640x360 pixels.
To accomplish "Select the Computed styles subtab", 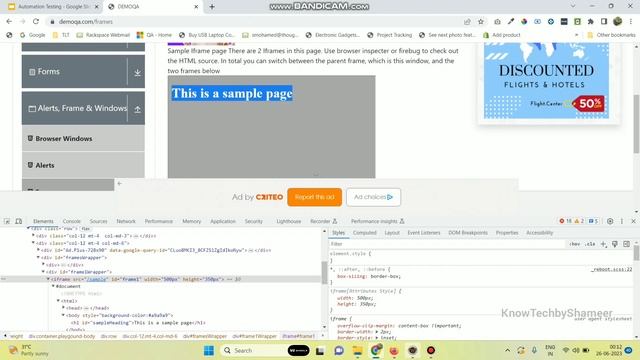I will coord(364,233).
